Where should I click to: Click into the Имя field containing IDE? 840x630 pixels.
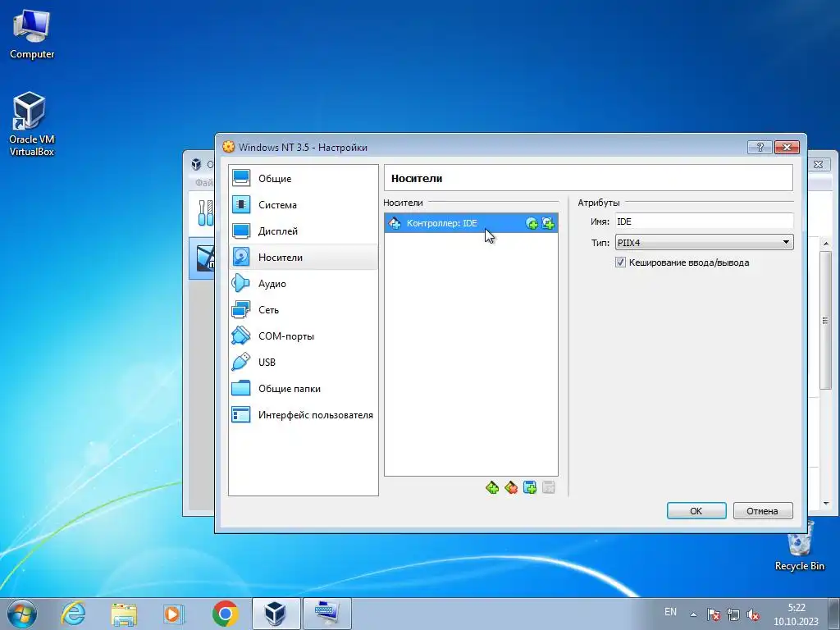(x=704, y=221)
